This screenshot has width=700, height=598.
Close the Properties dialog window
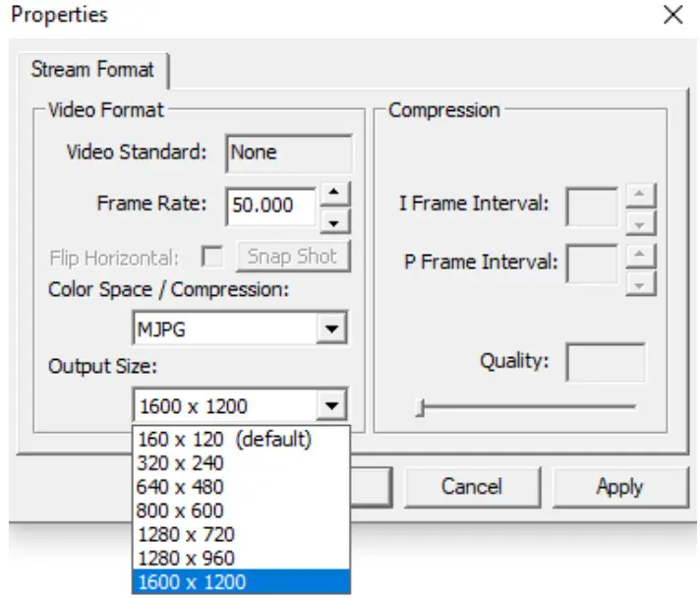[673, 15]
